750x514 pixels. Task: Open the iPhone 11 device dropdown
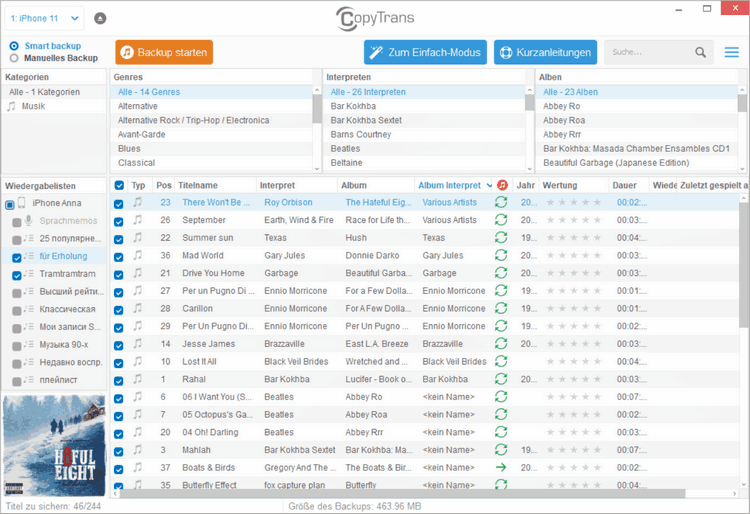pyautogui.click(x=44, y=18)
